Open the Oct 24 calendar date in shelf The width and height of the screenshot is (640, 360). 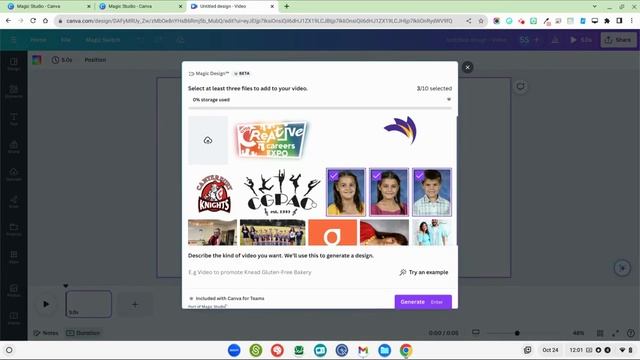550,350
